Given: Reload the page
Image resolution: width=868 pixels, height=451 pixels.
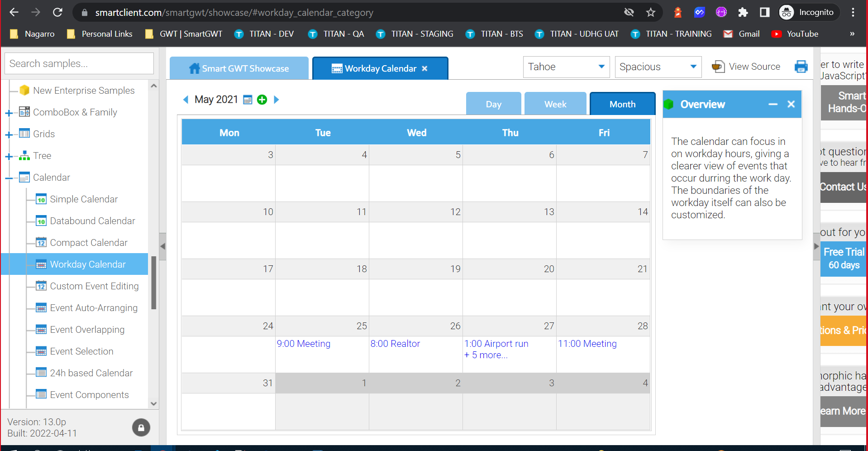Looking at the screenshot, I should (57, 12).
